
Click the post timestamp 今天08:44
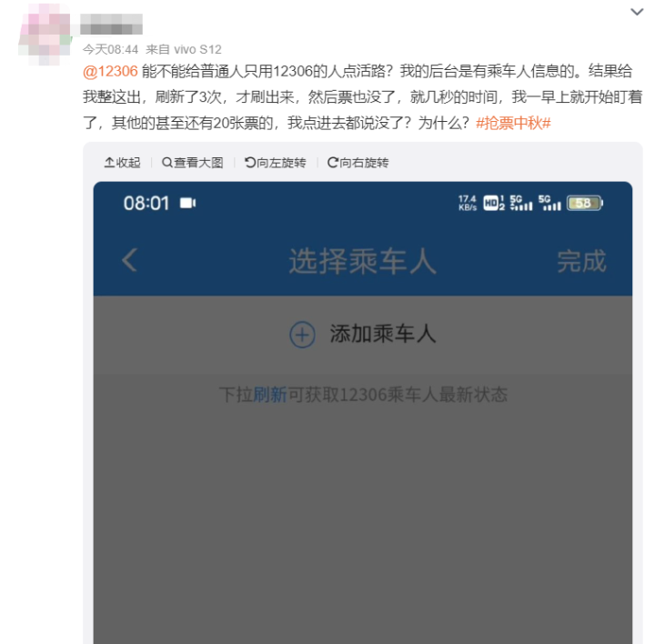click(110, 50)
